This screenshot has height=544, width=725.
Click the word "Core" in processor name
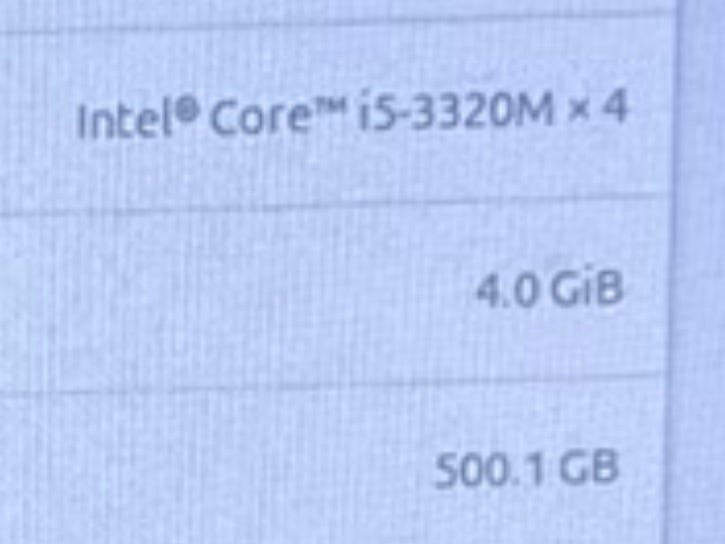257,119
